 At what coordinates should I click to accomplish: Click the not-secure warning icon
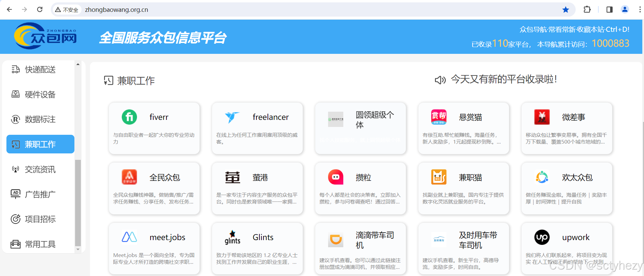58,10
